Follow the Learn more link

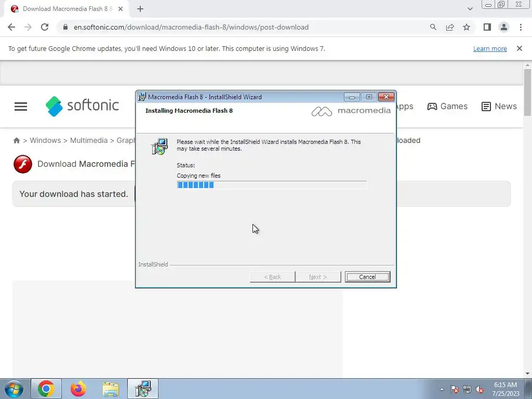pyautogui.click(x=490, y=48)
